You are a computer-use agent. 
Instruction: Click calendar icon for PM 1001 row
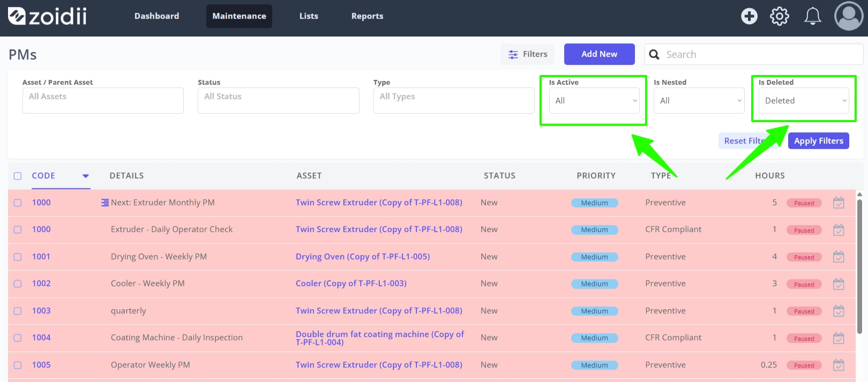click(x=839, y=257)
